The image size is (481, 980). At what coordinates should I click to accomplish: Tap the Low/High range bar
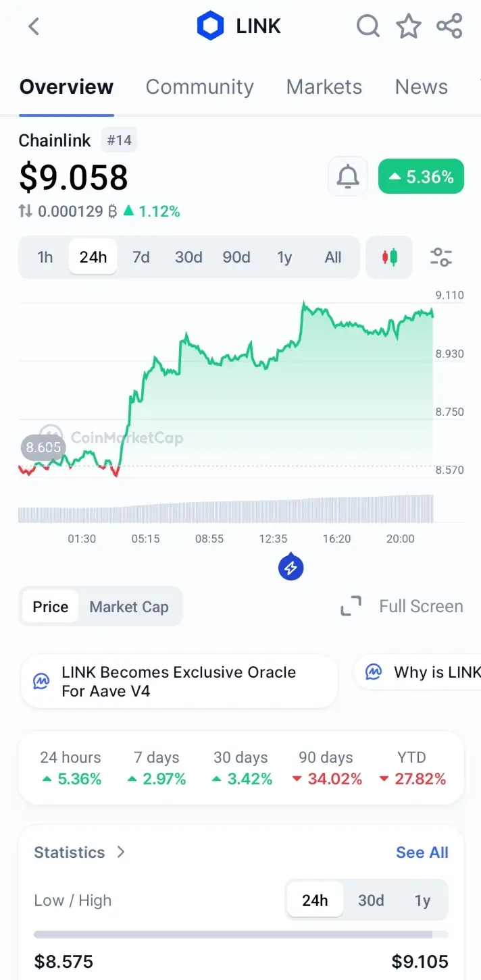[240, 935]
